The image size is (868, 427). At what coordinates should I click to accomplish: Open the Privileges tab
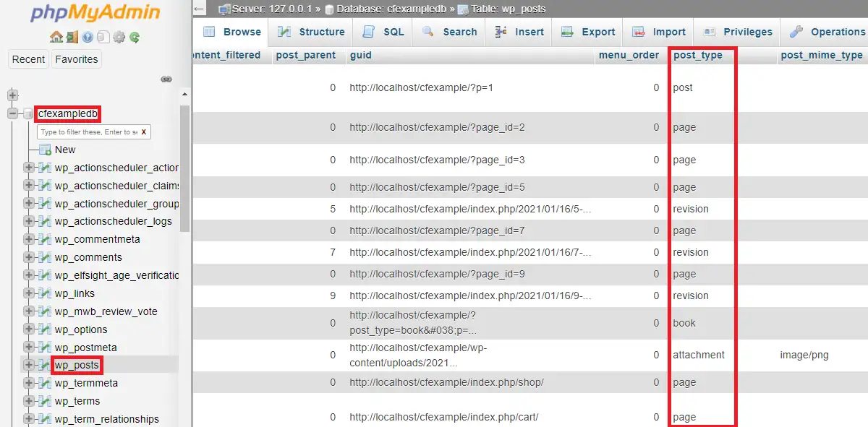pyautogui.click(x=737, y=32)
